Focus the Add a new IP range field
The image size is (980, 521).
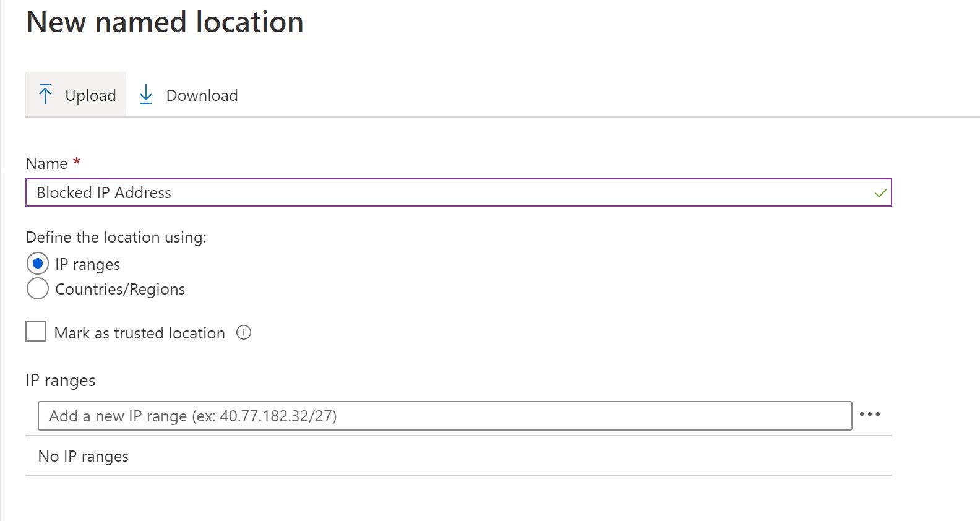[445, 416]
